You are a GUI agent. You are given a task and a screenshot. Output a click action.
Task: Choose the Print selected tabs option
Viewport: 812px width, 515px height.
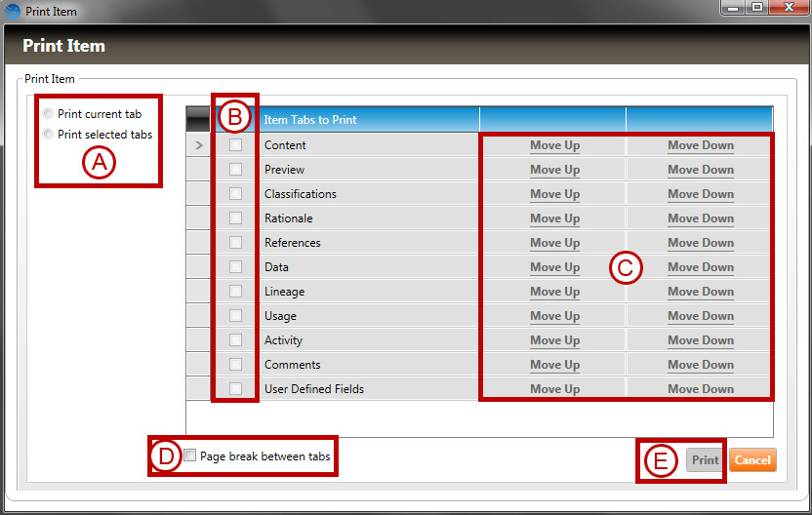48,135
